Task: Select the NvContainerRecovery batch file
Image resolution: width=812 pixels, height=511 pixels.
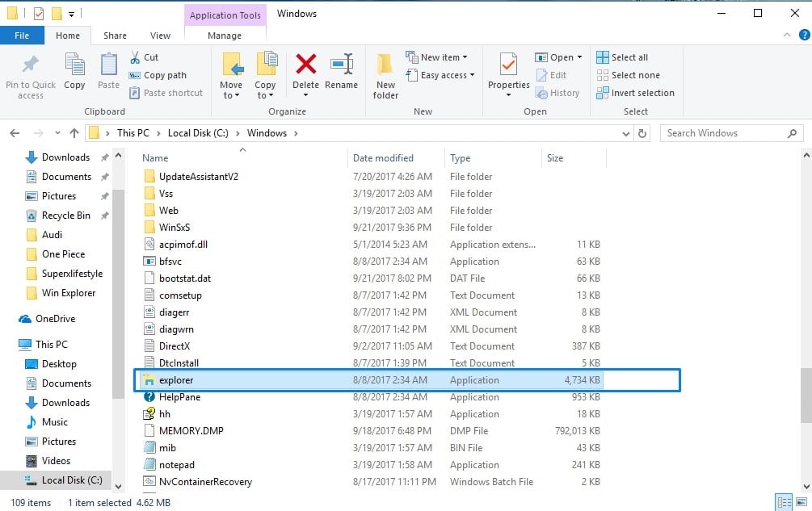Action: coord(205,482)
